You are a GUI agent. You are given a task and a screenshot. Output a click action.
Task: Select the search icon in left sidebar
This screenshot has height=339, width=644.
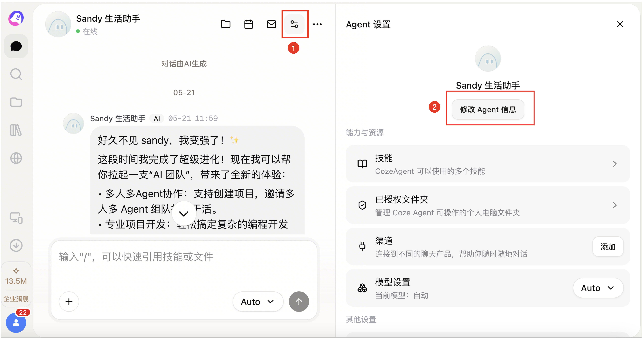(16, 74)
